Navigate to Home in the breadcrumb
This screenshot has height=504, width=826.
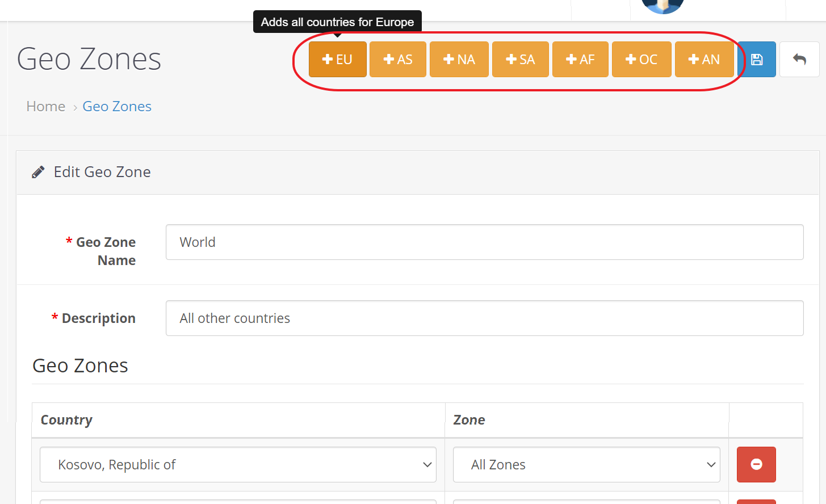pyautogui.click(x=45, y=107)
